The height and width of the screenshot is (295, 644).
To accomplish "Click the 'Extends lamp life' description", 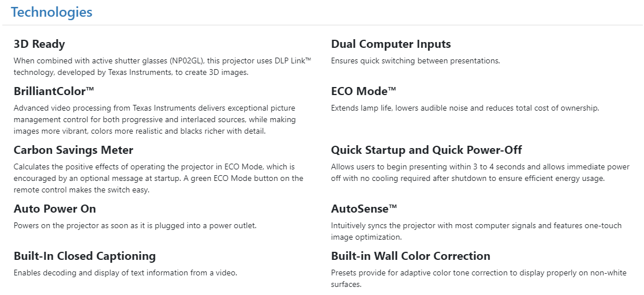I will tap(465, 108).
